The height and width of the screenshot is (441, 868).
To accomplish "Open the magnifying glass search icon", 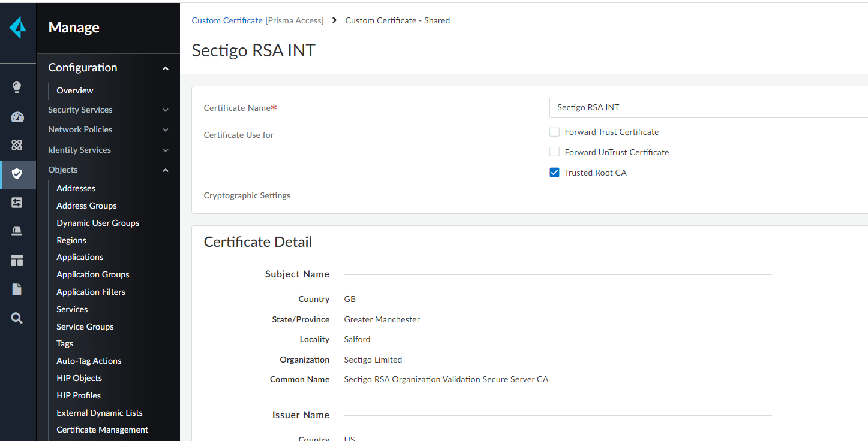I will [x=17, y=318].
